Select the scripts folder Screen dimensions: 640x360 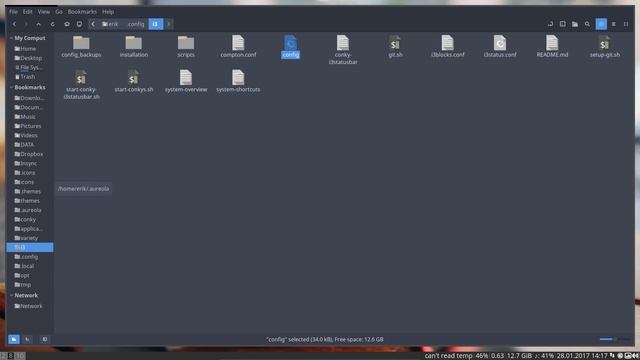coord(186,47)
